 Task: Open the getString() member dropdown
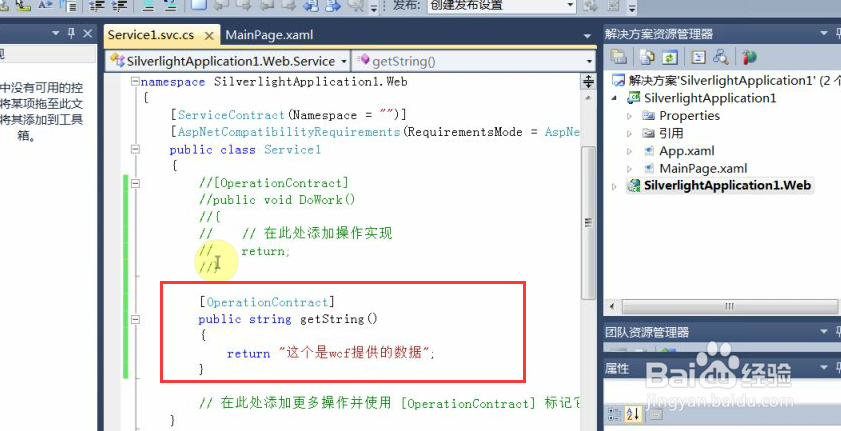tap(589, 61)
